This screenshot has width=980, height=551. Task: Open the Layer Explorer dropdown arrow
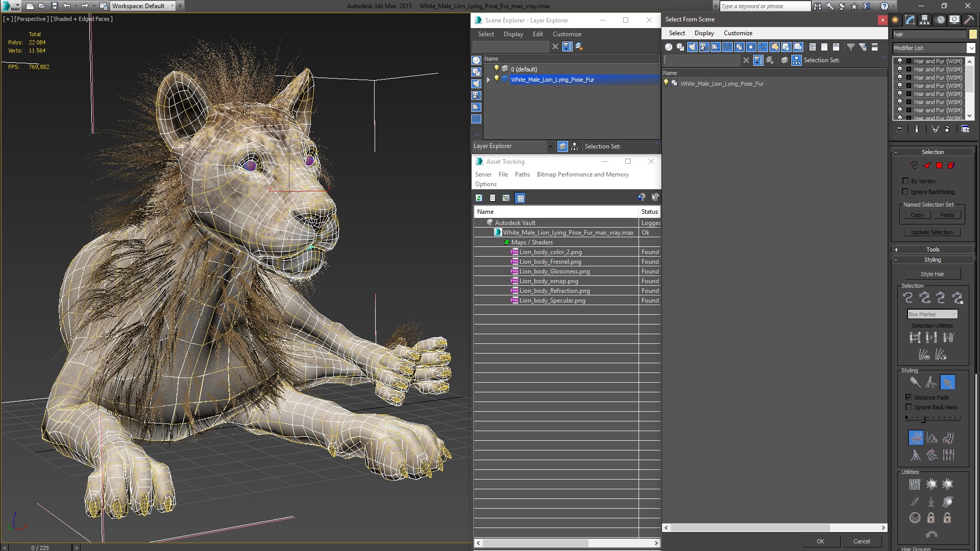coord(550,146)
